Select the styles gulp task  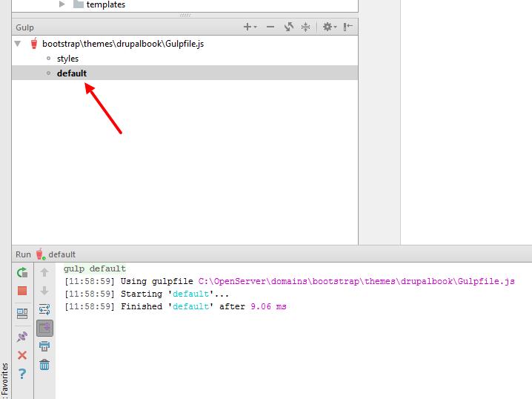(67, 59)
